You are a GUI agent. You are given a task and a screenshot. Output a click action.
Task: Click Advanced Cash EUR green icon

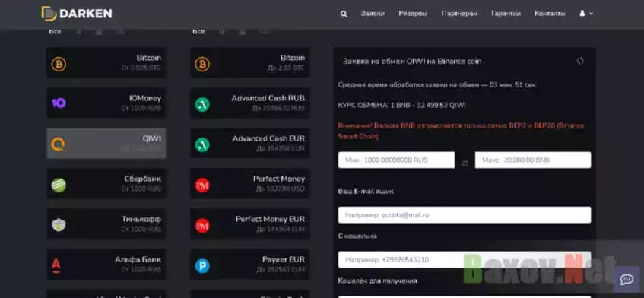(202, 145)
